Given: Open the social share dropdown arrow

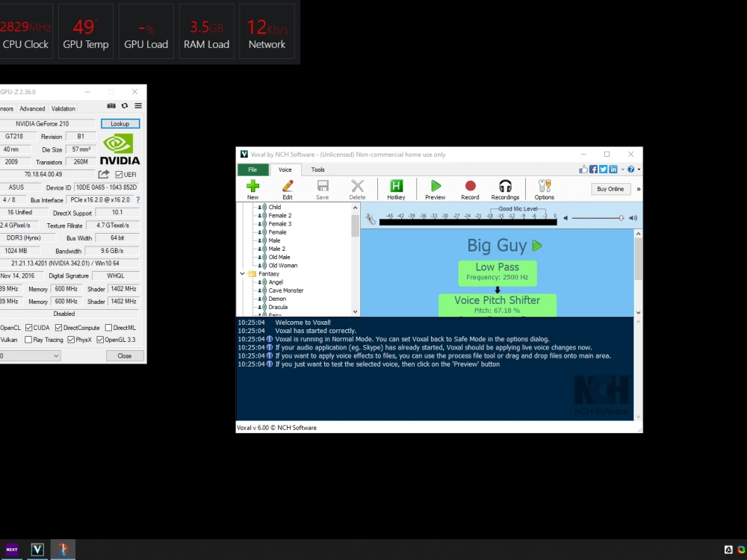Looking at the screenshot, I should (622, 169).
